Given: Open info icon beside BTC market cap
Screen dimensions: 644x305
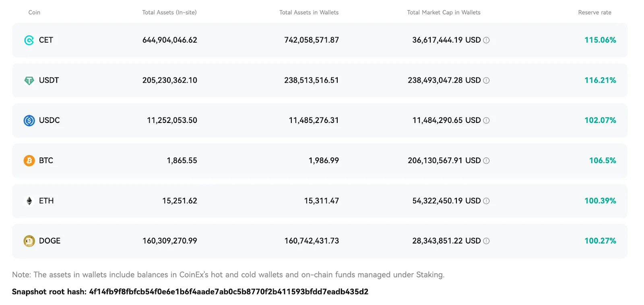Looking at the screenshot, I should pos(486,161).
